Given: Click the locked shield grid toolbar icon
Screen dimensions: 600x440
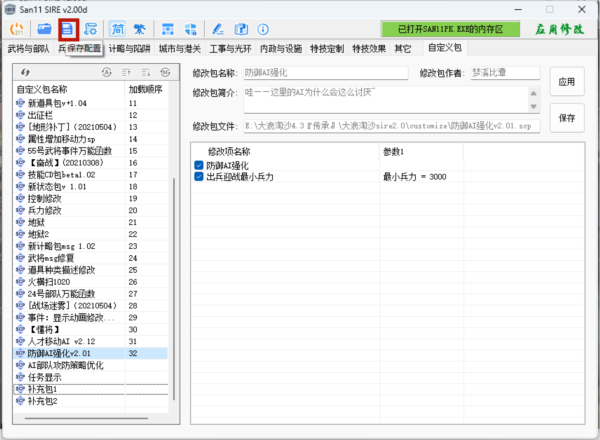Looking at the screenshot, I should 191,29.
